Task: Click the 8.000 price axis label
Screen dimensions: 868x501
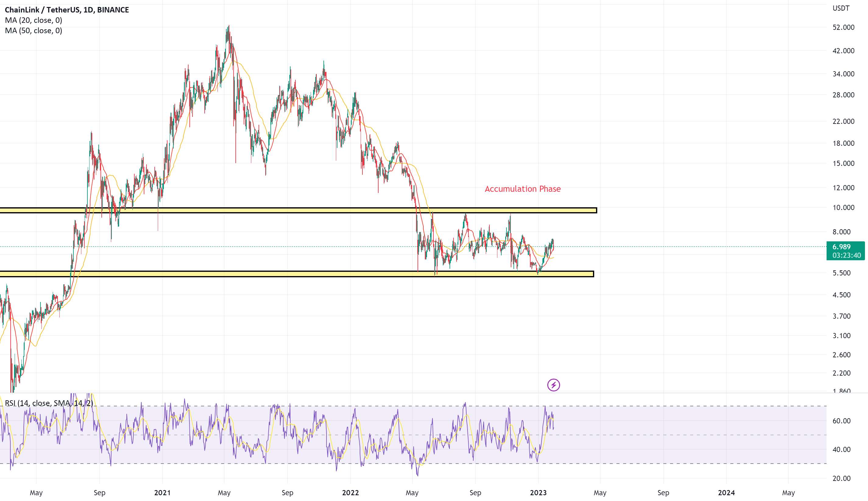Action: pyautogui.click(x=842, y=232)
